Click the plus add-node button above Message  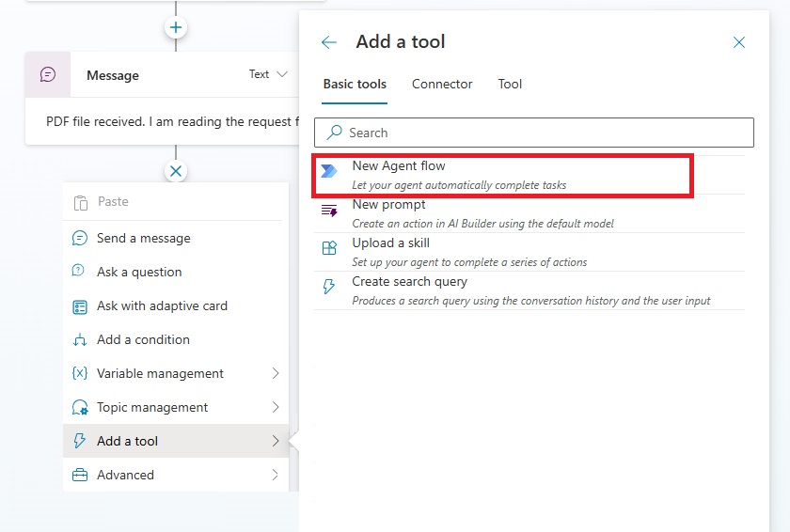tap(176, 27)
